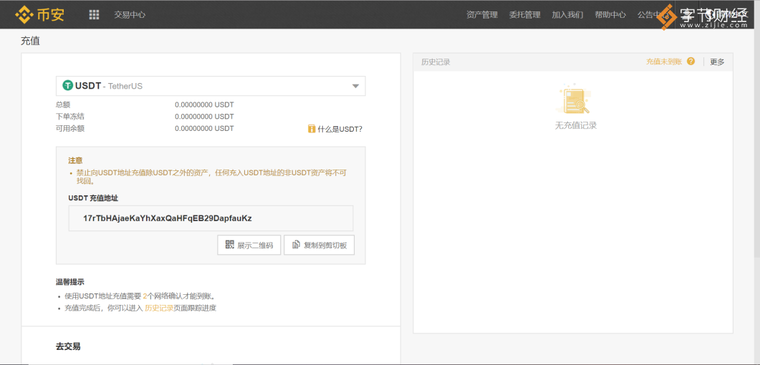Screen dimensions: 760x365
Task: Click the question mark help icon
Action: point(691,61)
